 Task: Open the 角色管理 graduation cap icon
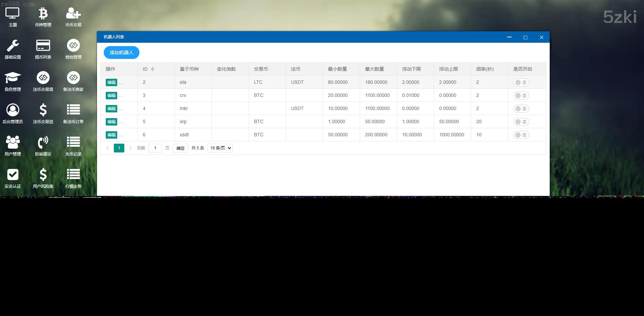click(x=13, y=78)
